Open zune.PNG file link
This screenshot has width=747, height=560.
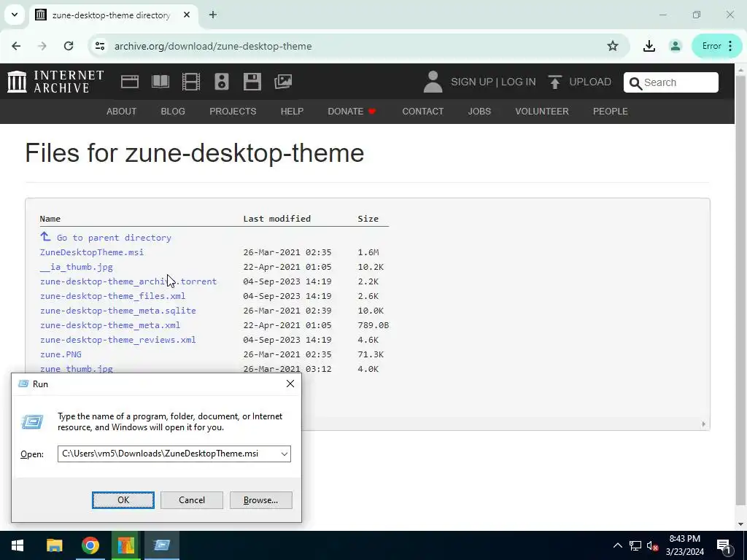click(61, 354)
